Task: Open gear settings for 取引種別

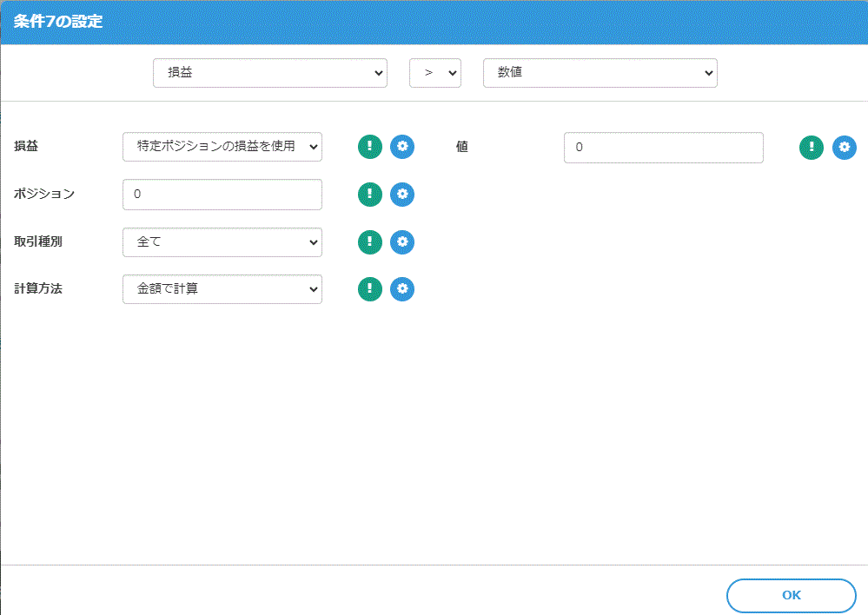Action: point(402,242)
